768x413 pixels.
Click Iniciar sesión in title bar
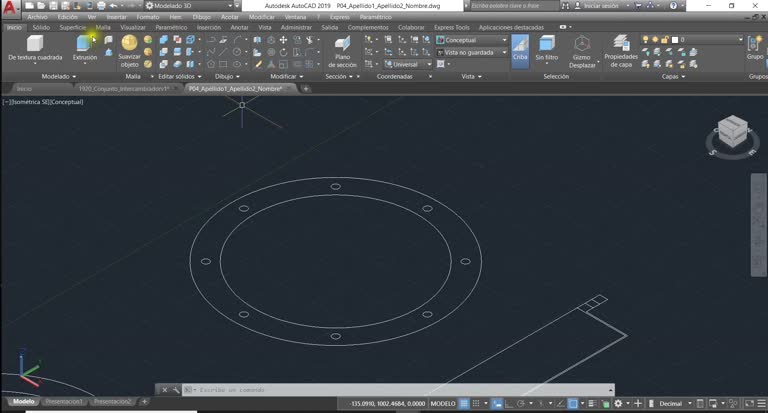(x=600, y=6)
